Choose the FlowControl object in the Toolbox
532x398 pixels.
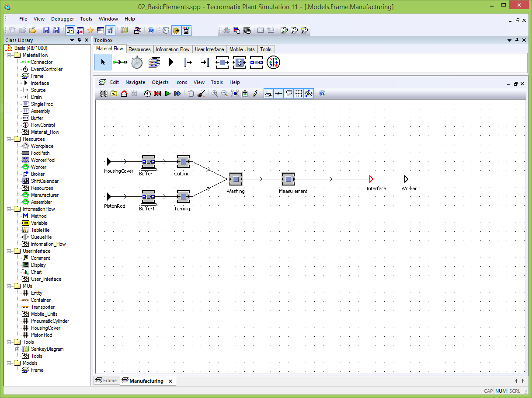tap(273, 63)
